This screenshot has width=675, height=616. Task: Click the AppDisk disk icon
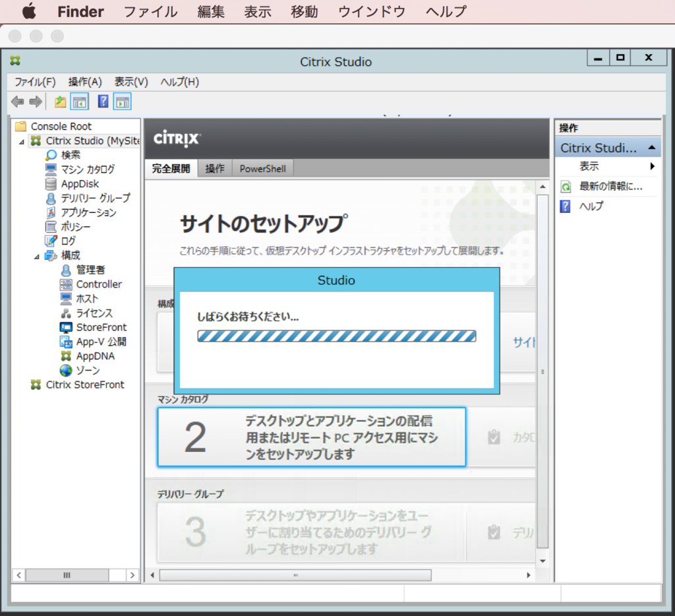point(51,183)
